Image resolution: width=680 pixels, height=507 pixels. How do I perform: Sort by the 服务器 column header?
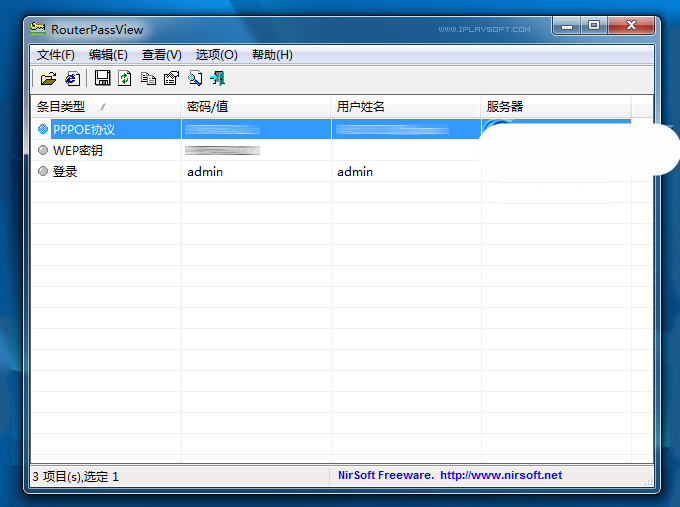pos(556,106)
